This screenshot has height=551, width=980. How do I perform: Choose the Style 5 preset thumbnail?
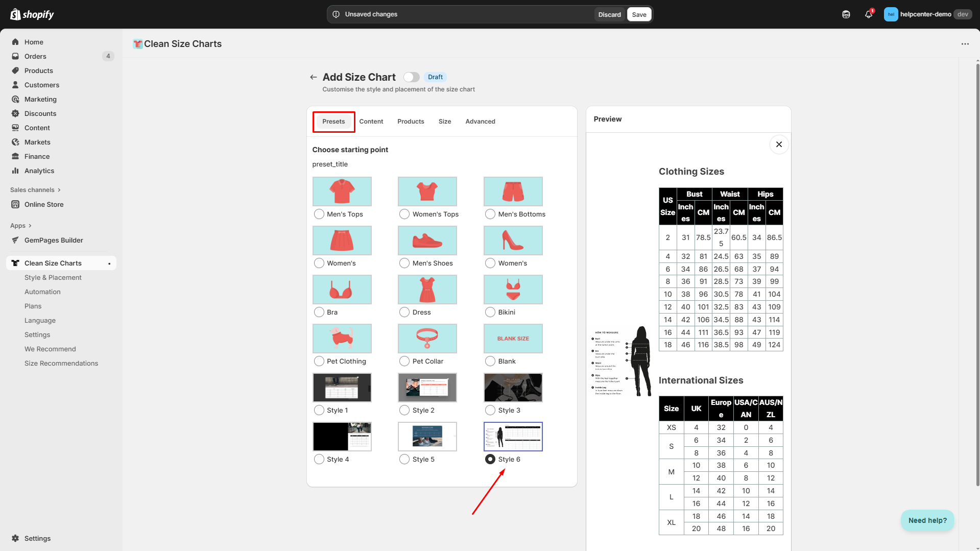tap(427, 437)
